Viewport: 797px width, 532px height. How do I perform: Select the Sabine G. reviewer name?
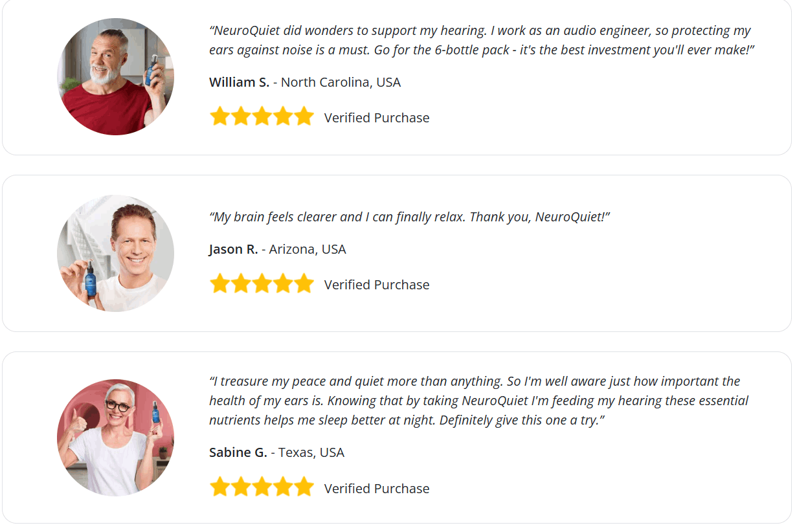[238, 452]
